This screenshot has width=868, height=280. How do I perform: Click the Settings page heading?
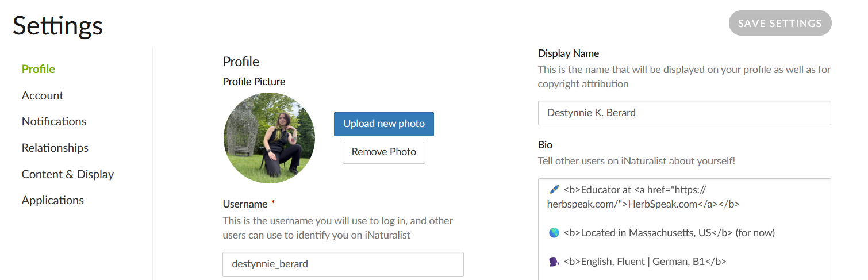point(58,26)
